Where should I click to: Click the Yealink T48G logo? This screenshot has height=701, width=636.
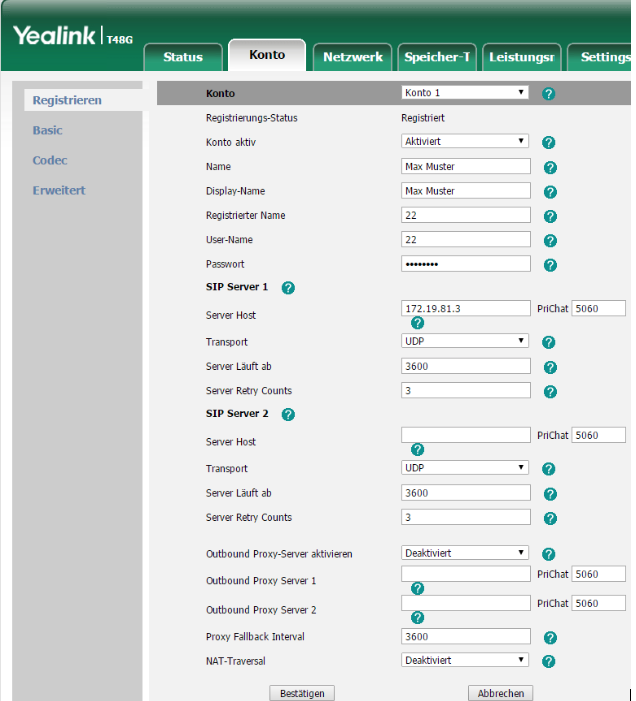click(x=73, y=36)
